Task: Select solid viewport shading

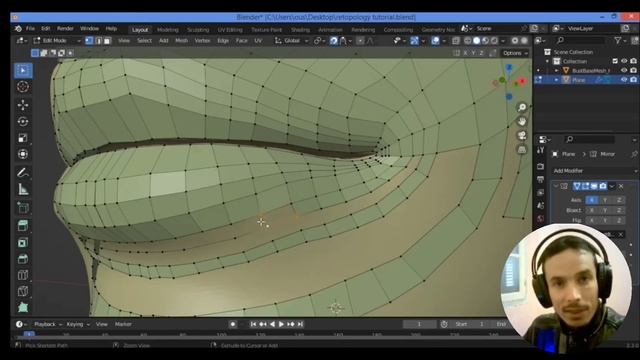Action: (476, 41)
